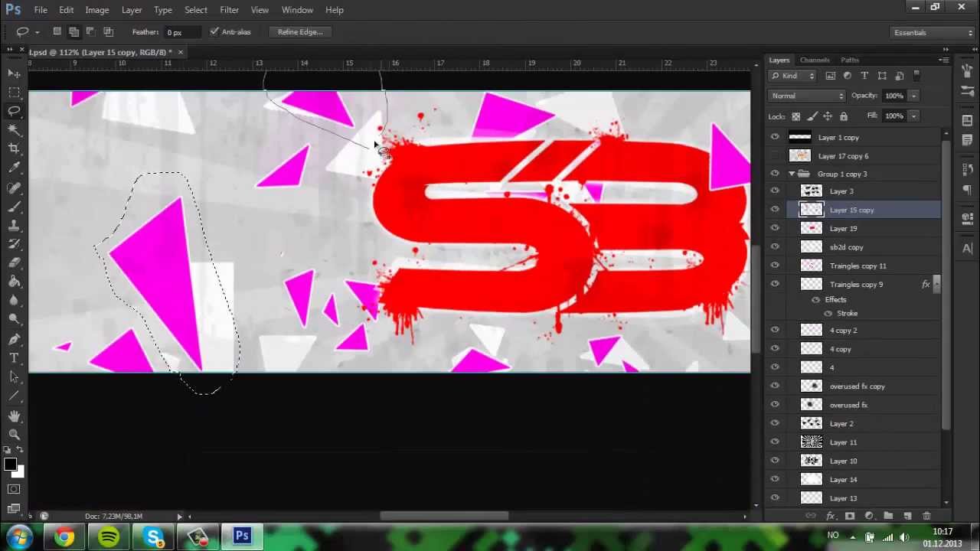
Task: Lock image pixels with the brush icon
Action: (x=812, y=116)
